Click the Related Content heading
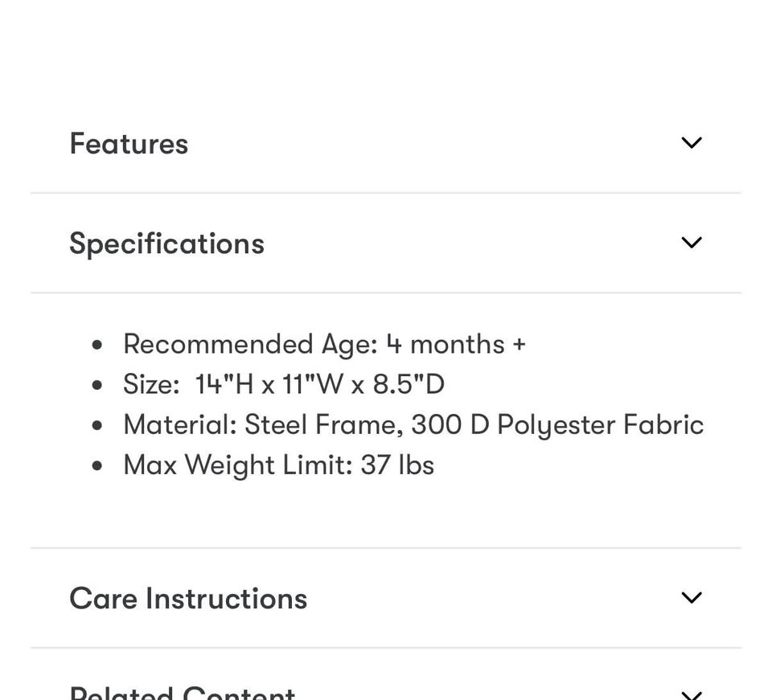This screenshot has height=700, width=772. pyautogui.click(x=183, y=694)
